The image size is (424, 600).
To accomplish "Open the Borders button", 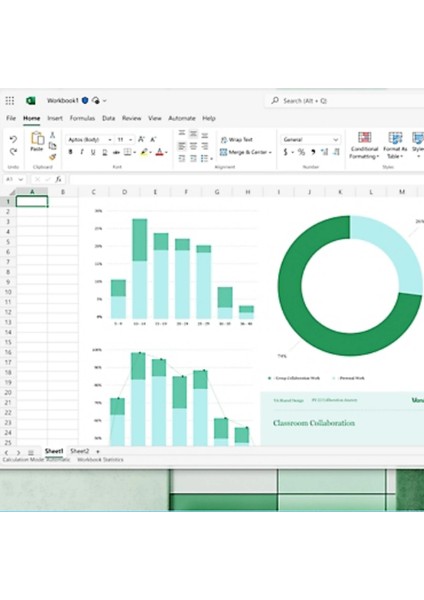I will tap(127, 152).
